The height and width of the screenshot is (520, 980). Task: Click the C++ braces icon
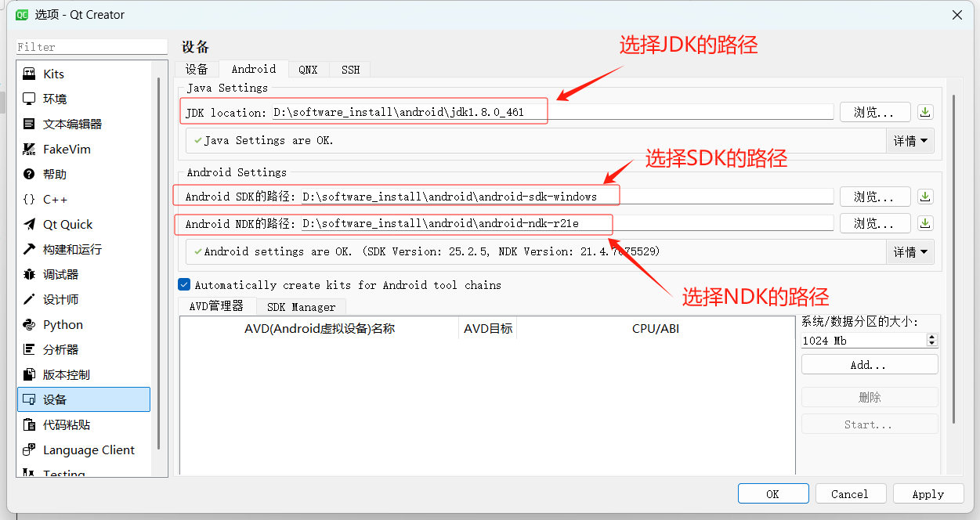[x=29, y=199]
